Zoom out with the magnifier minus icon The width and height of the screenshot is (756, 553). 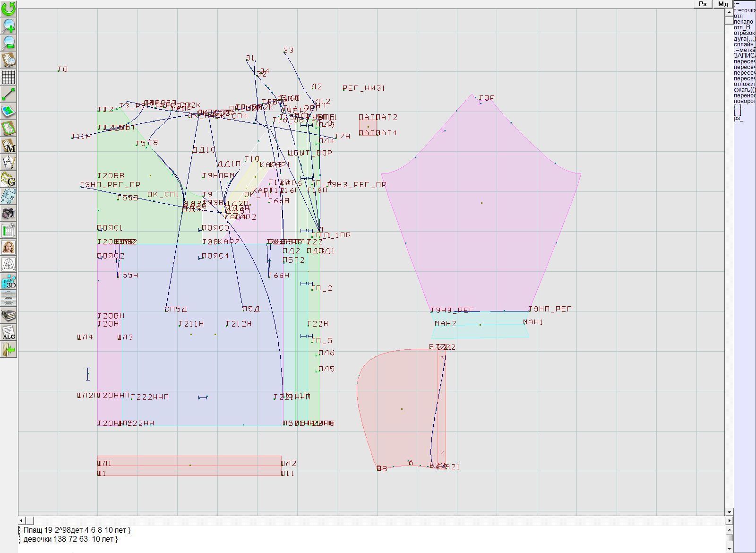tap(9, 43)
